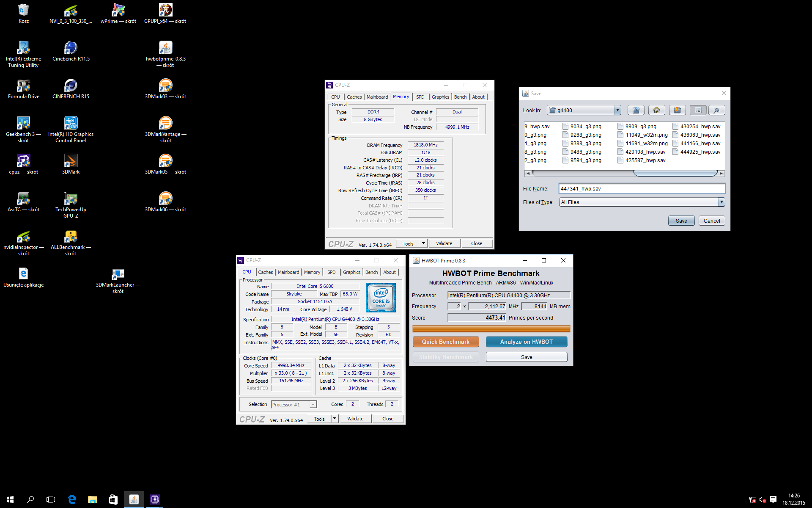The image size is (812, 508).
Task: Select 3DMarkLauncher shortcut icon
Action: [118, 280]
